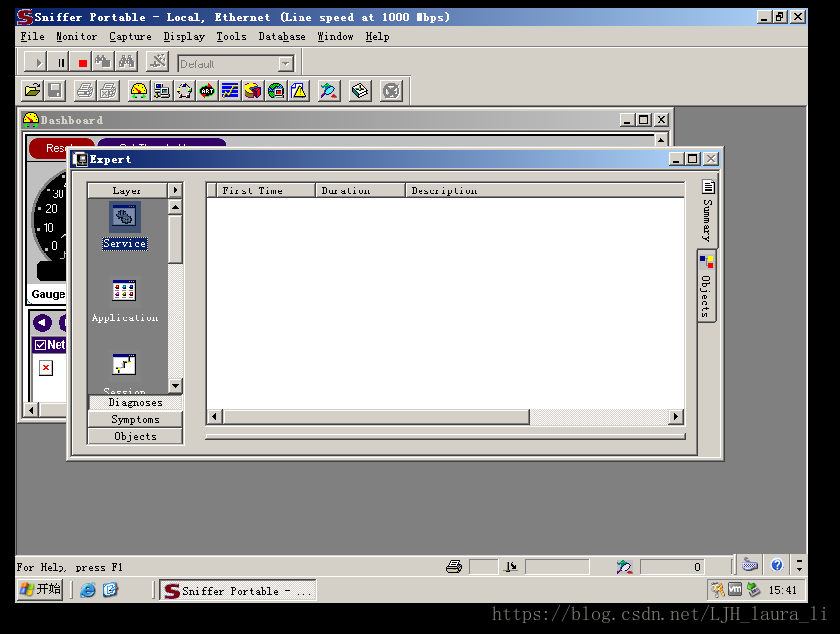Open the ART application response time icon
Image resolution: width=840 pixels, height=634 pixels.
click(207, 91)
